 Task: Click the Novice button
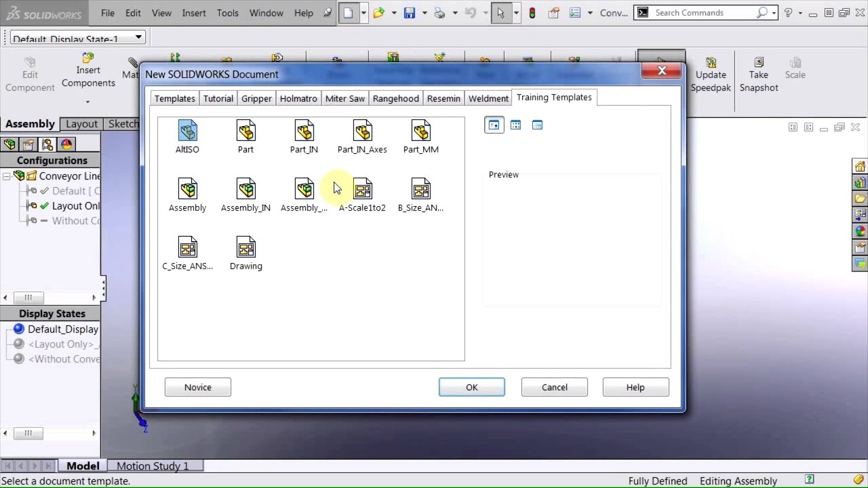click(198, 387)
